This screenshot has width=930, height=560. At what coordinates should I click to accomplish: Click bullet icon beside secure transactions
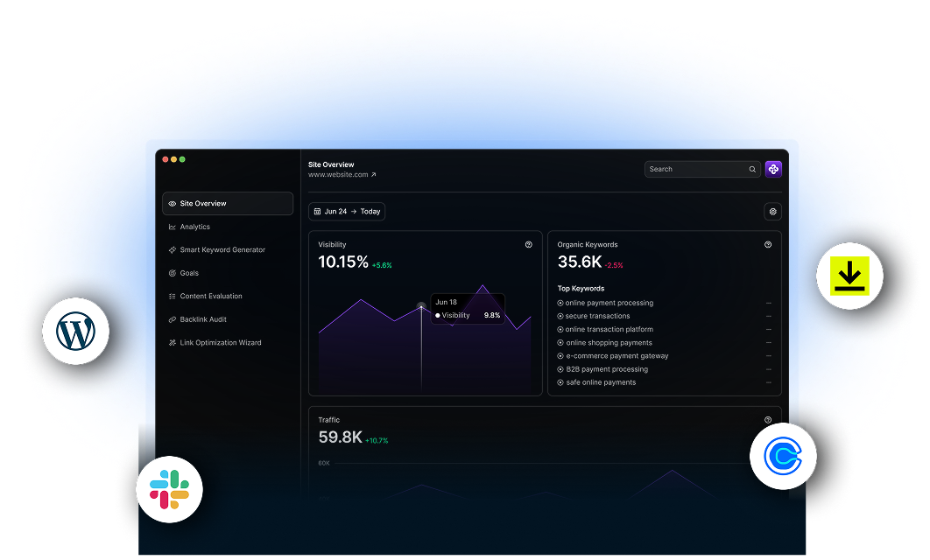click(560, 316)
